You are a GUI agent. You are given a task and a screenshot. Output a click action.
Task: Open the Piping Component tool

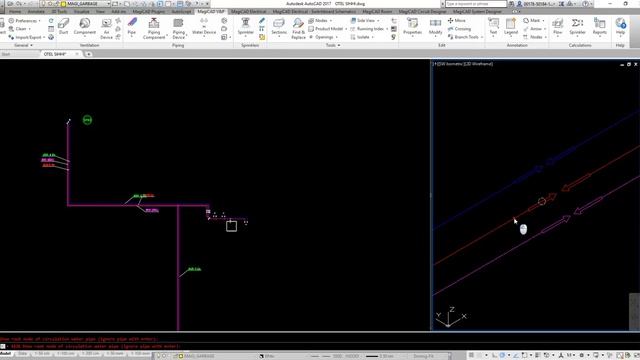[x=154, y=29]
